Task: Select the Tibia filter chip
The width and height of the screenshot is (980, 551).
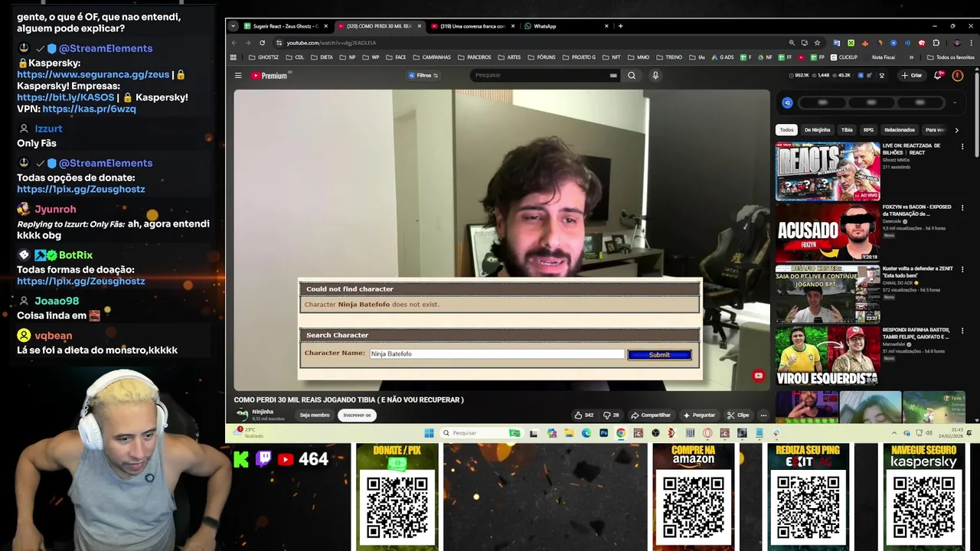Action: pos(847,130)
